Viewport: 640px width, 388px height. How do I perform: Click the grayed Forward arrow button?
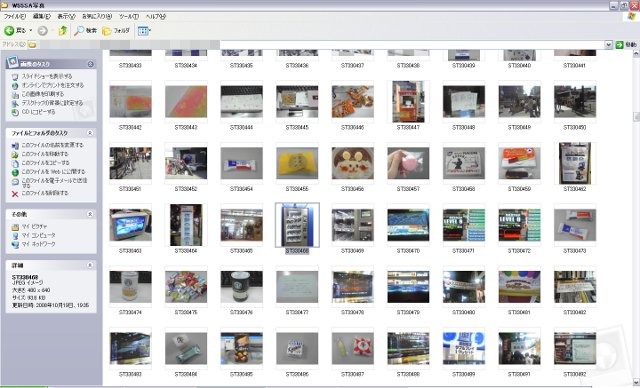coord(42,31)
